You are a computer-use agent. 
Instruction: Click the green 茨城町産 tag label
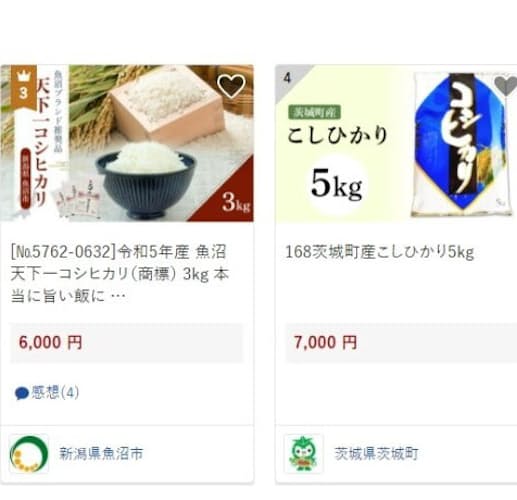(x=315, y=113)
